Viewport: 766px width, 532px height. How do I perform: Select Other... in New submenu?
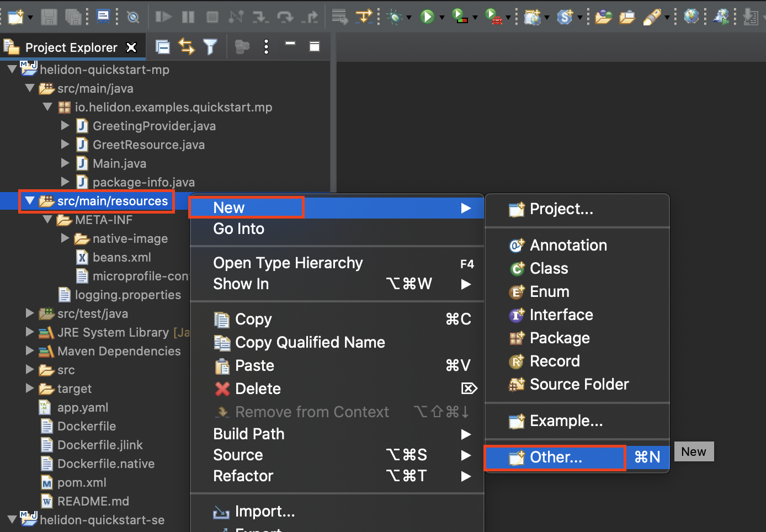point(577,457)
